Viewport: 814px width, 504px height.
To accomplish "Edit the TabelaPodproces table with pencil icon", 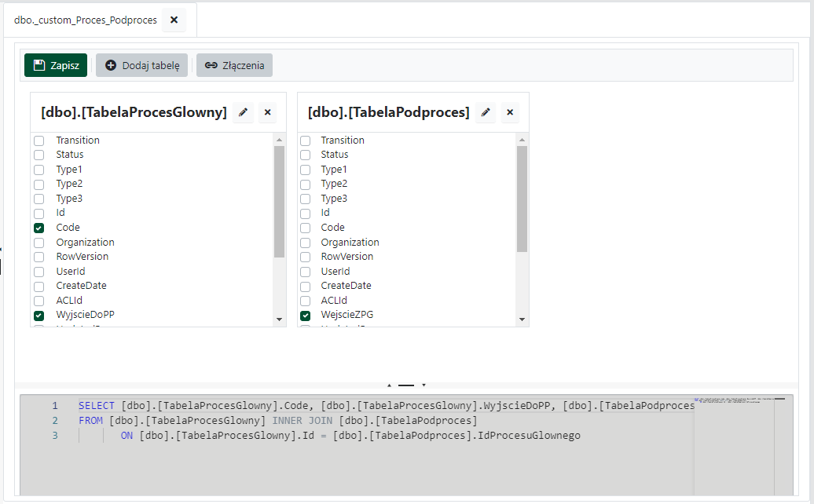I will coord(486,113).
